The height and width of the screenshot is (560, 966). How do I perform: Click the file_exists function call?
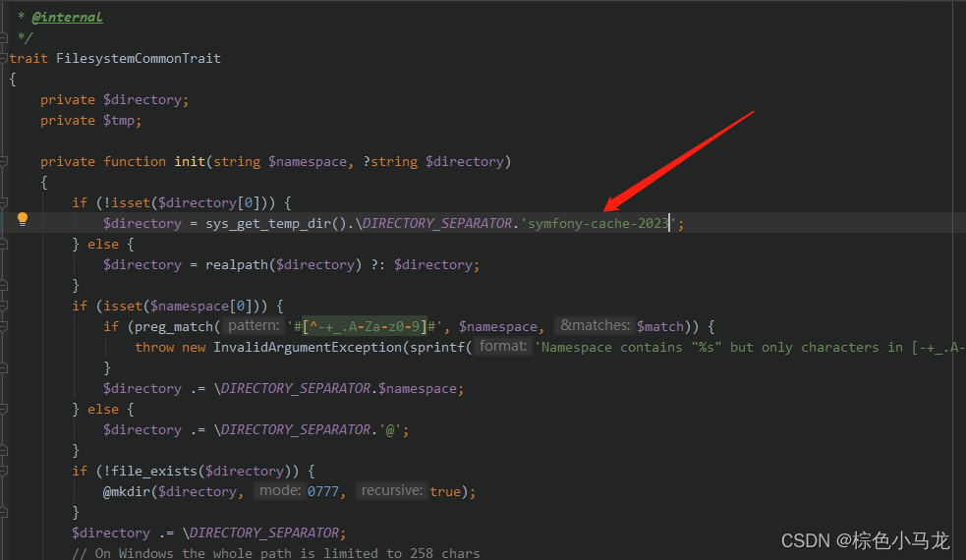(x=154, y=472)
